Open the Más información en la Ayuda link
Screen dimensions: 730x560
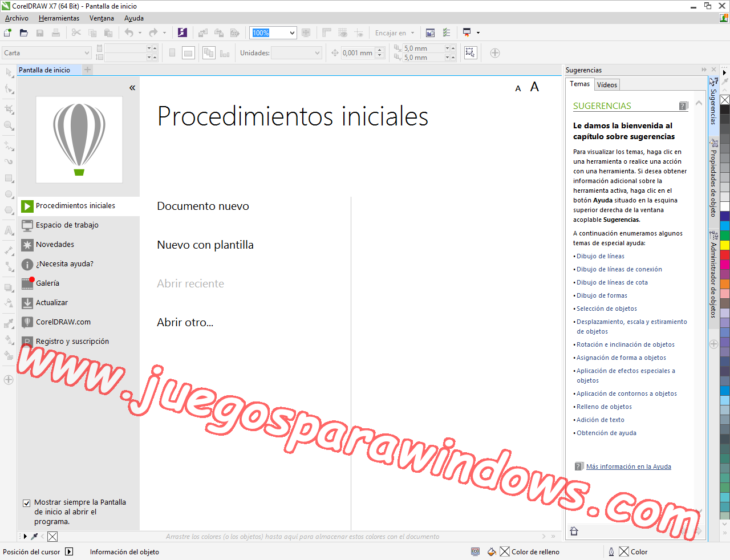(x=628, y=466)
